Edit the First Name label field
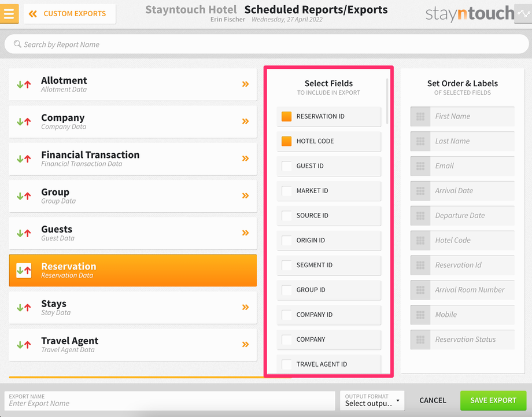Viewport: 532px width, 417px height. pos(472,116)
